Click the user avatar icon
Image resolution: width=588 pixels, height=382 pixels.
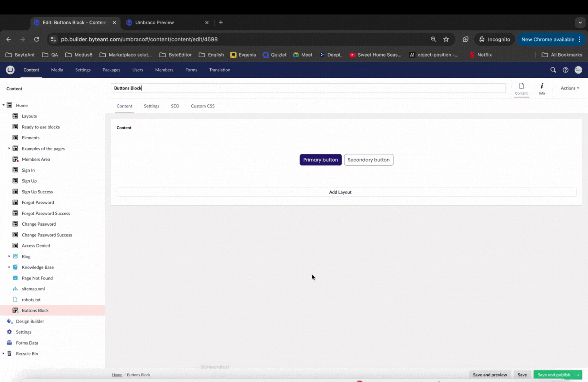tap(578, 70)
